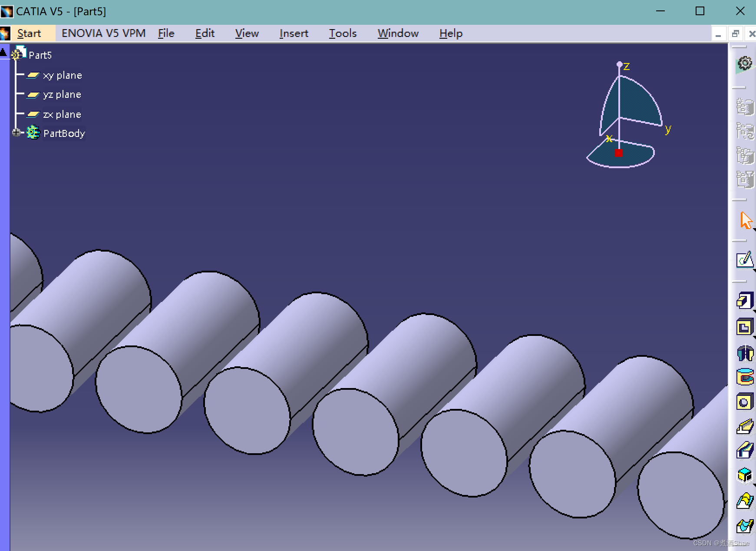
Task: Open the File menu
Action: point(166,33)
